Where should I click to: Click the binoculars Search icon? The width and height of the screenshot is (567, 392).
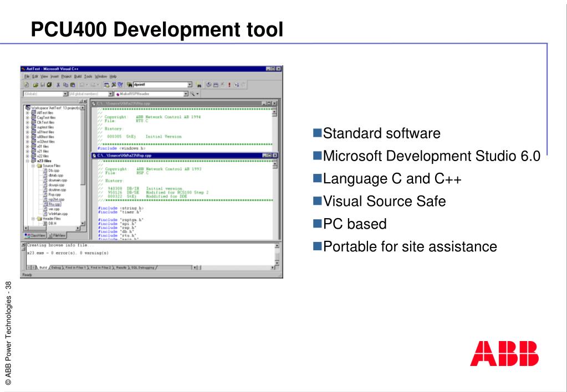(199, 85)
